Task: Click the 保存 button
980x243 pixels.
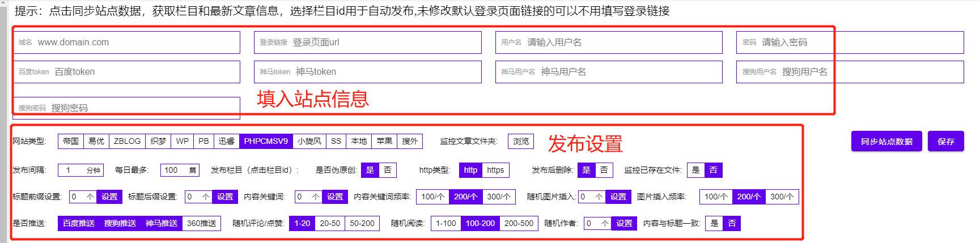Action: (945, 142)
